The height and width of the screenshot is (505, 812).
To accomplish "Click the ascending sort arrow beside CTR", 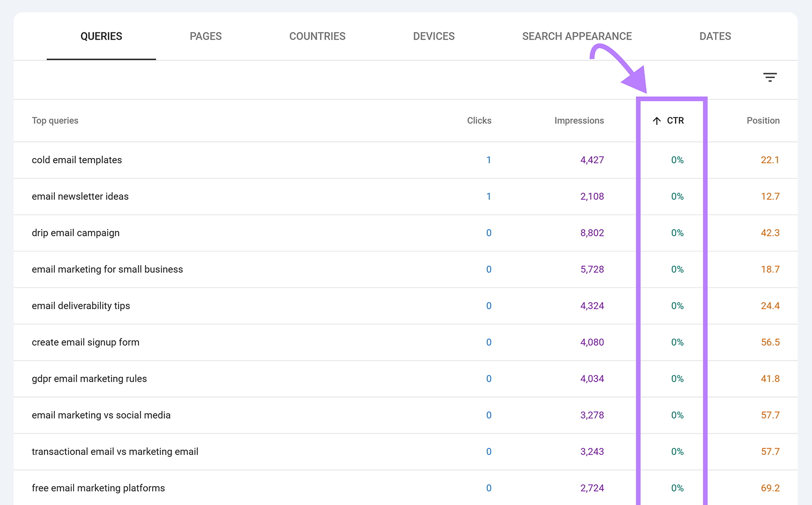I will pos(656,121).
